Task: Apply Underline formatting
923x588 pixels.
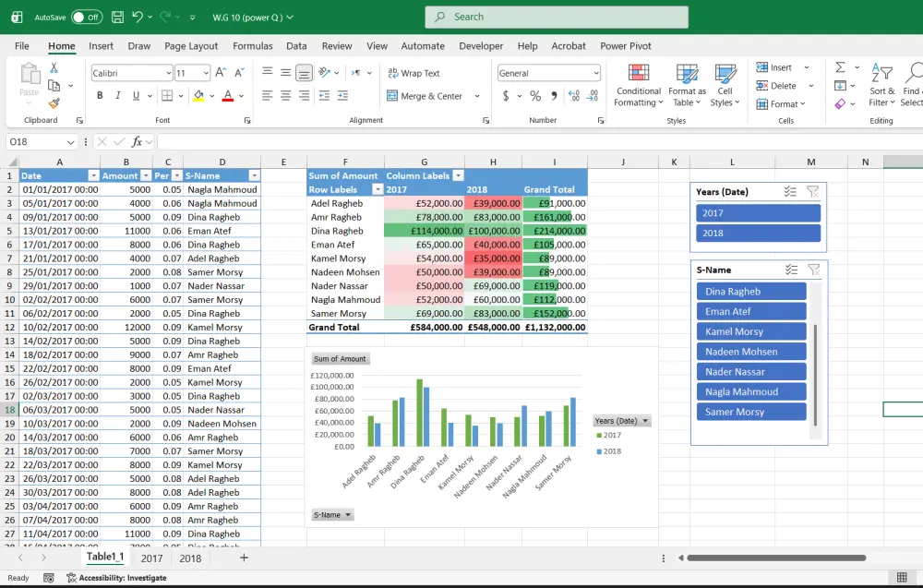Action: 136,95
